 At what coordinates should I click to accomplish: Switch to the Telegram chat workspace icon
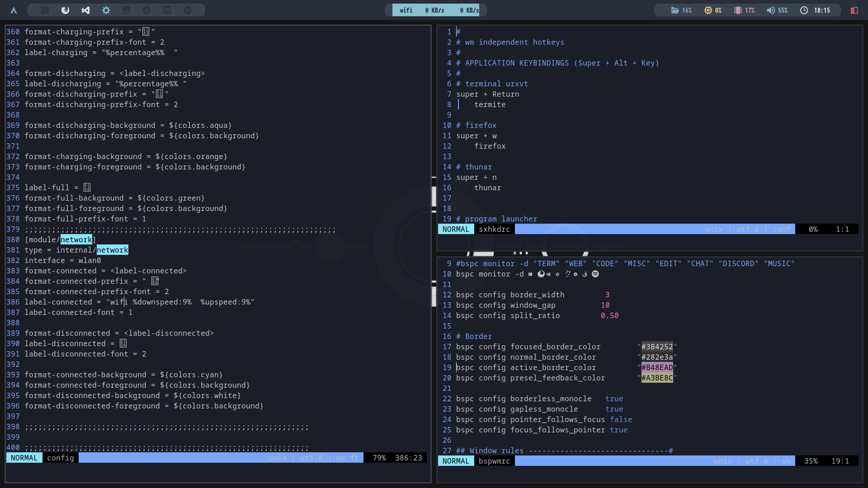146,10
